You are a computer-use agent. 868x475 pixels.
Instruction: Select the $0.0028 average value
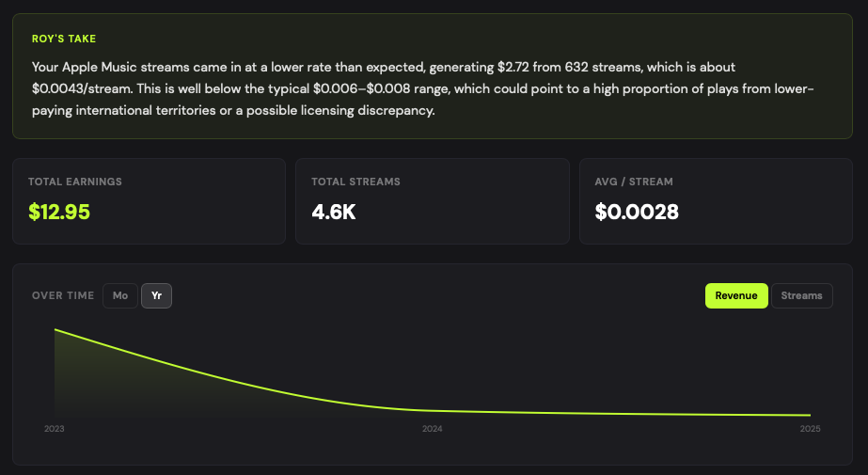click(637, 212)
